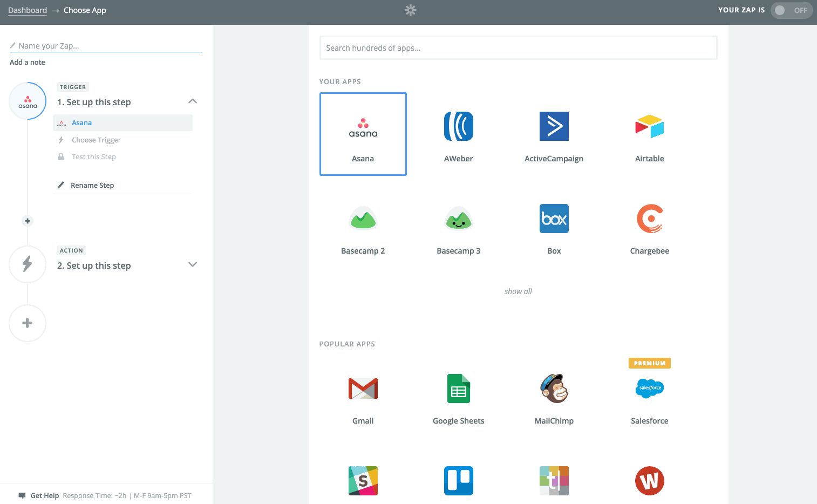
Task: Add a step with the large plus circle
Action: coord(28,323)
